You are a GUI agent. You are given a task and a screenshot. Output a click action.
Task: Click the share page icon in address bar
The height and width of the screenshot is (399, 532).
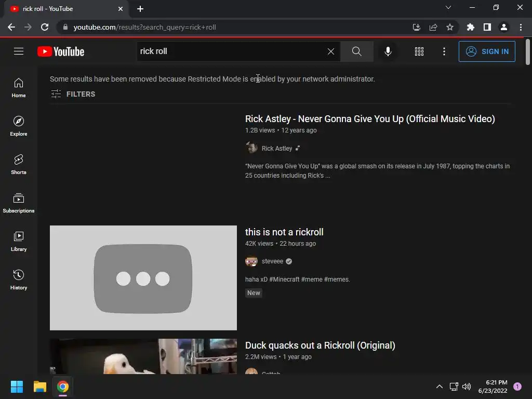(433, 27)
